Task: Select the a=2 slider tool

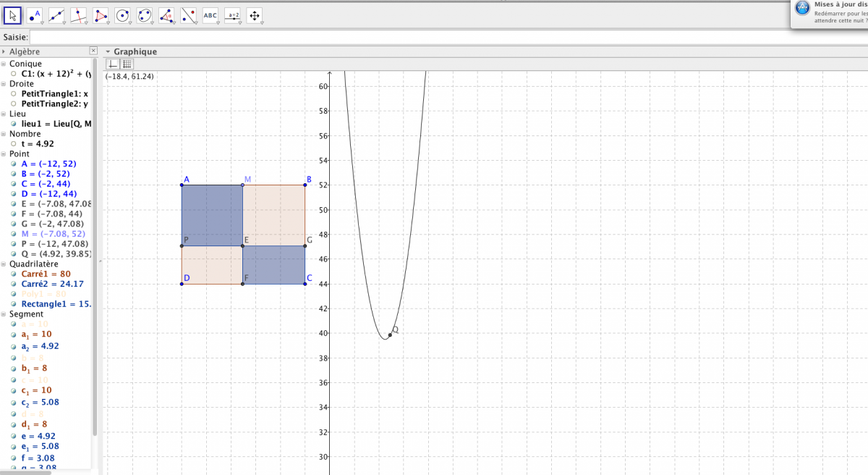Action: click(x=232, y=14)
